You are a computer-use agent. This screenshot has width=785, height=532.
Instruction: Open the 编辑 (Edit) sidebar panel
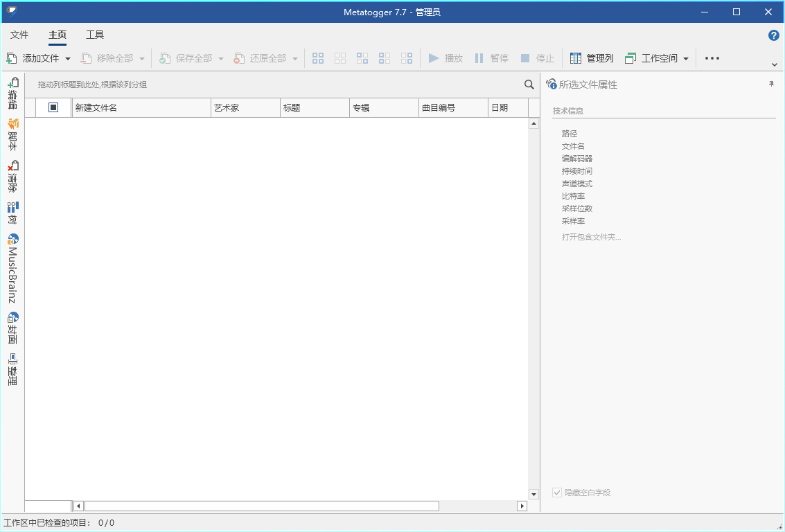pyautogui.click(x=12, y=94)
